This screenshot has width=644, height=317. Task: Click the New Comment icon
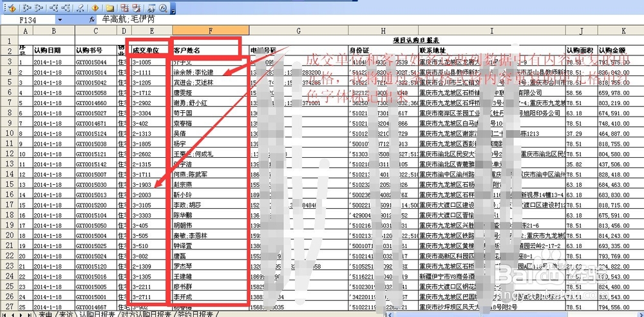(109, 8)
